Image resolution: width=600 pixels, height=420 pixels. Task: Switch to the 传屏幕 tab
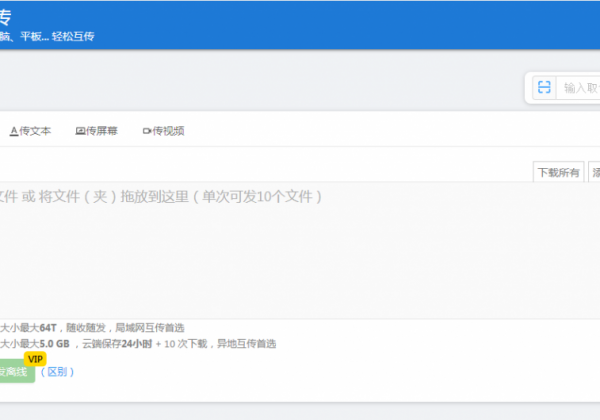coord(96,131)
